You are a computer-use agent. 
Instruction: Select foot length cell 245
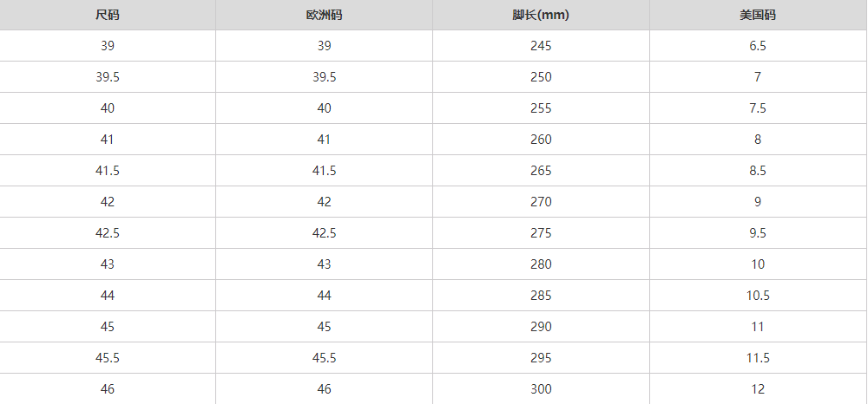[541, 46]
